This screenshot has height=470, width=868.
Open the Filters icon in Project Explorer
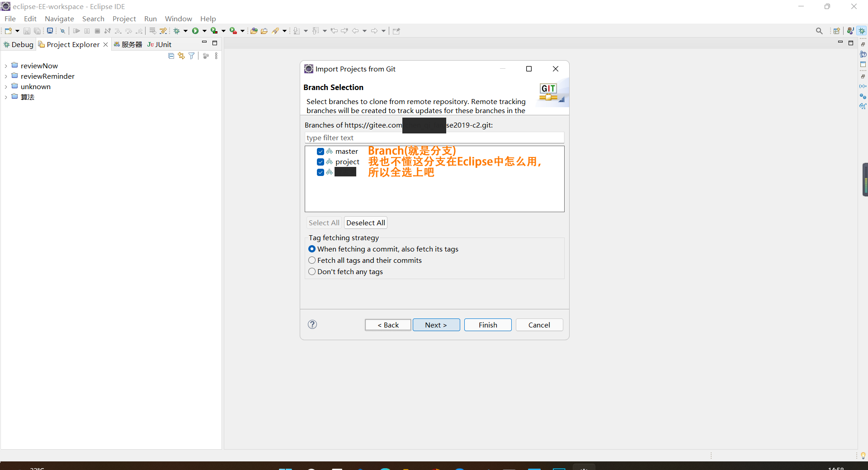191,55
